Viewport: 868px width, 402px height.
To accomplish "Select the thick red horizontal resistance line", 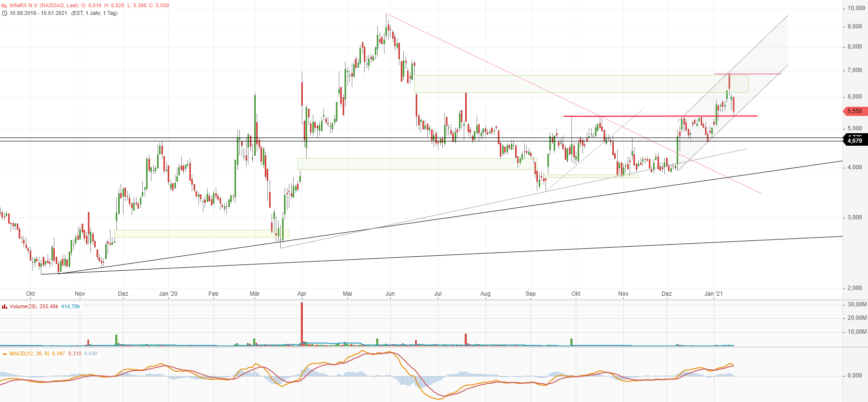I will [659, 116].
